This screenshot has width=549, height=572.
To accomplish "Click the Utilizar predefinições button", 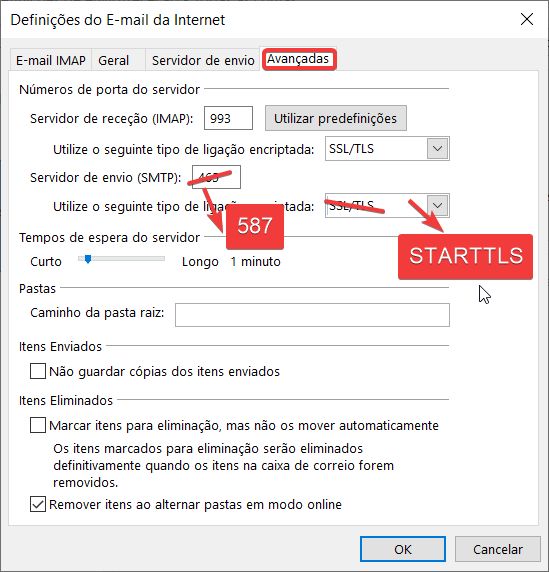I will click(x=336, y=118).
